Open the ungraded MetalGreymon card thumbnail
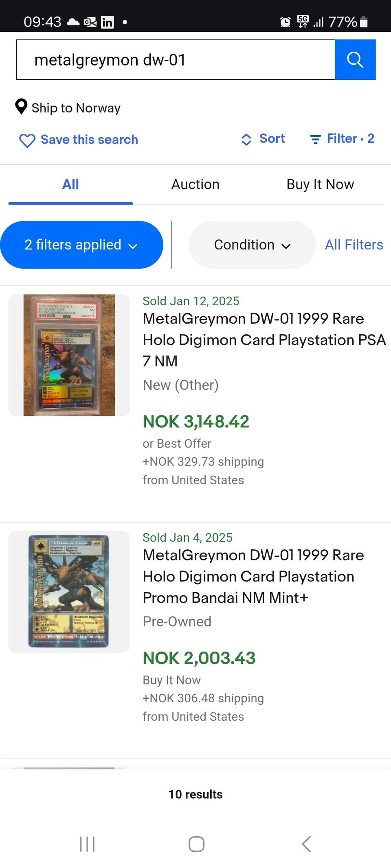The image size is (391, 868). point(69,592)
